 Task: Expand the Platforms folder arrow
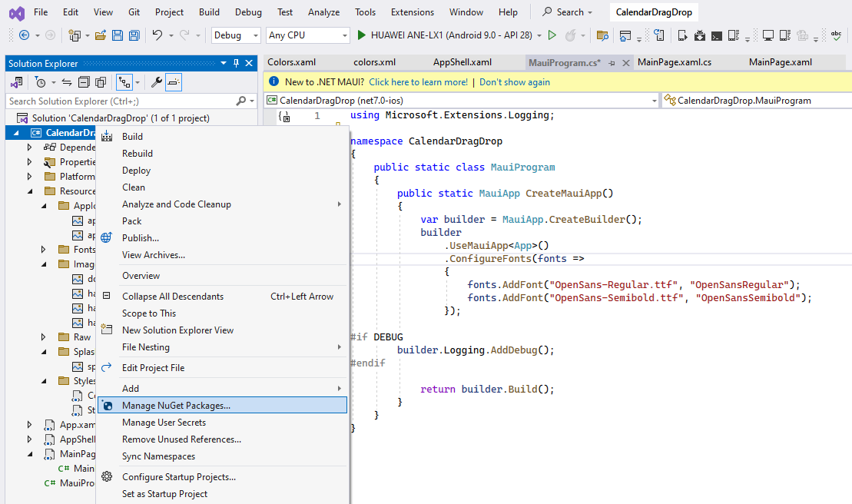(29, 177)
